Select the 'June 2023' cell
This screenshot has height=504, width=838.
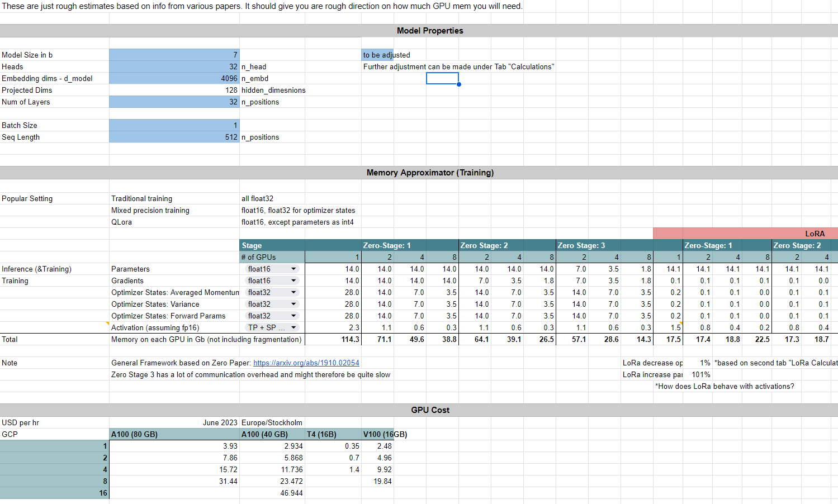point(174,422)
